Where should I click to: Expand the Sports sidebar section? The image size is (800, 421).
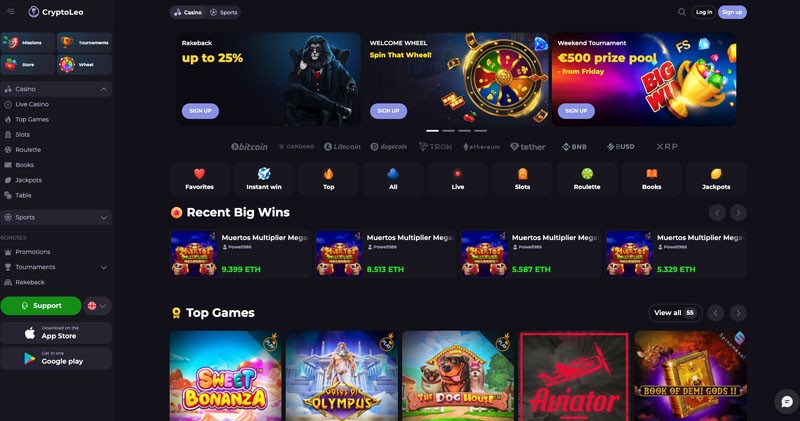pos(104,218)
